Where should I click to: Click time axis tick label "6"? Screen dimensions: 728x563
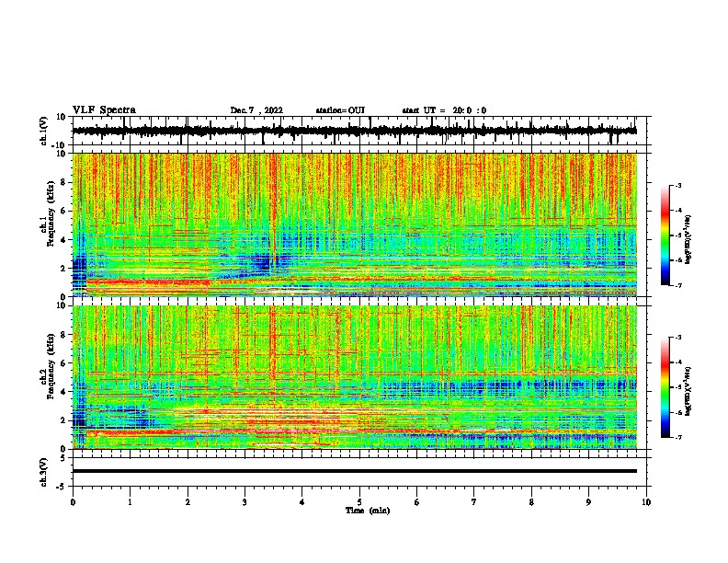417,502
